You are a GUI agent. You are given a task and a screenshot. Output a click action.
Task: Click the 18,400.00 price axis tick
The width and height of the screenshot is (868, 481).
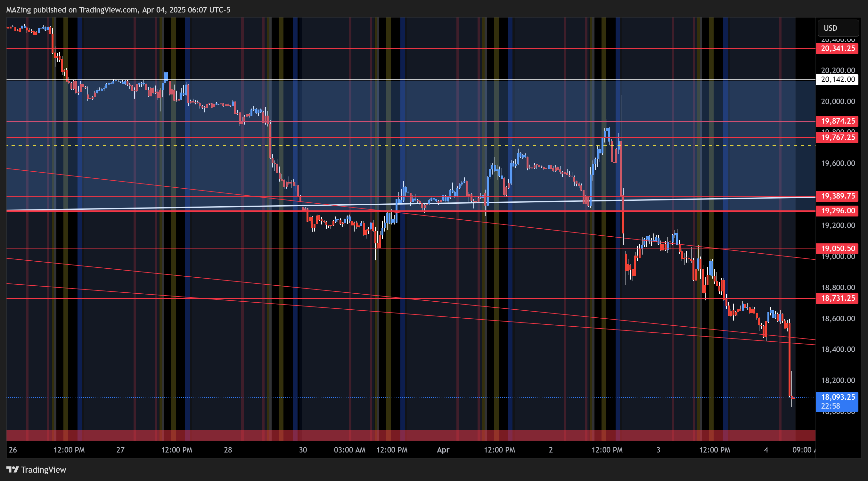pyautogui.click(x=838, y=349)
